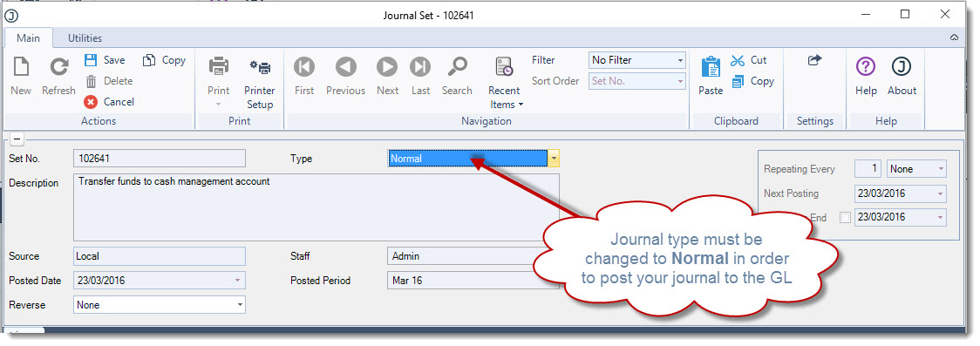The height and width of the screenshot is (346, 980).
Task: Open the Search tool
Action: click(x=457, y=75)
